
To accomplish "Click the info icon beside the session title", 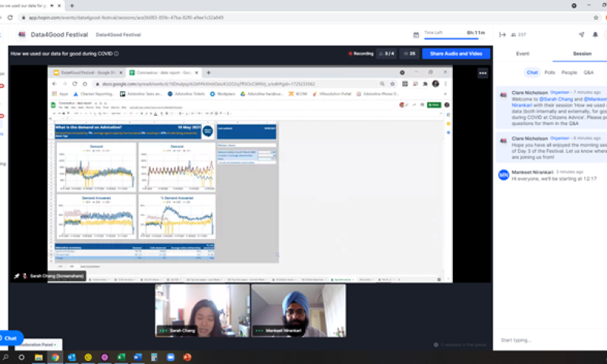I will [x=116, y=54].
